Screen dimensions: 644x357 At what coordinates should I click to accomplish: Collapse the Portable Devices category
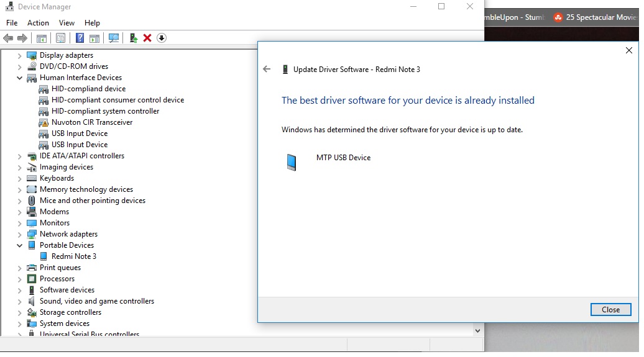(x=20, y=245)
